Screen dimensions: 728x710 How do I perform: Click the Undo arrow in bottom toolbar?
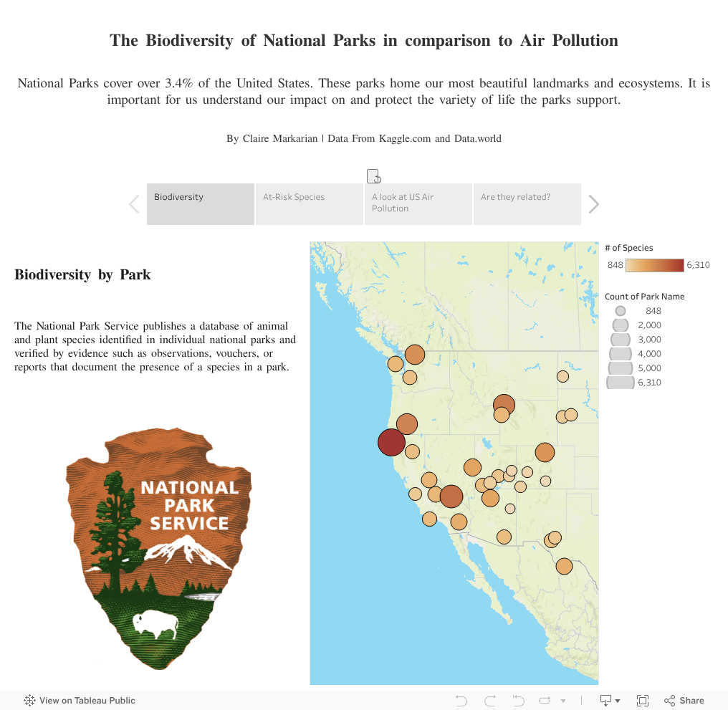tap(461, 701)
